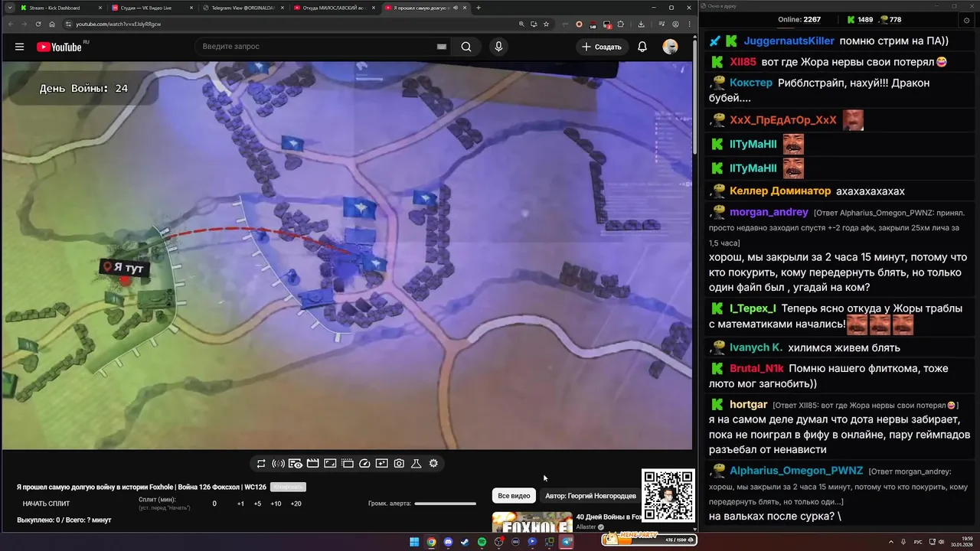Click НАЧАТЬ СПЛИТ button

(x=46, y=504)
